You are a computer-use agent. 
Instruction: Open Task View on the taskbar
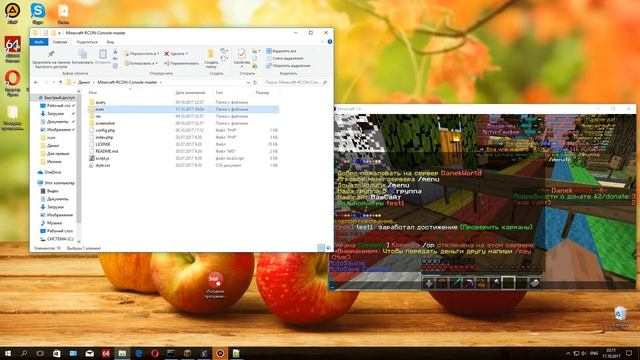[x=40, y=353]
